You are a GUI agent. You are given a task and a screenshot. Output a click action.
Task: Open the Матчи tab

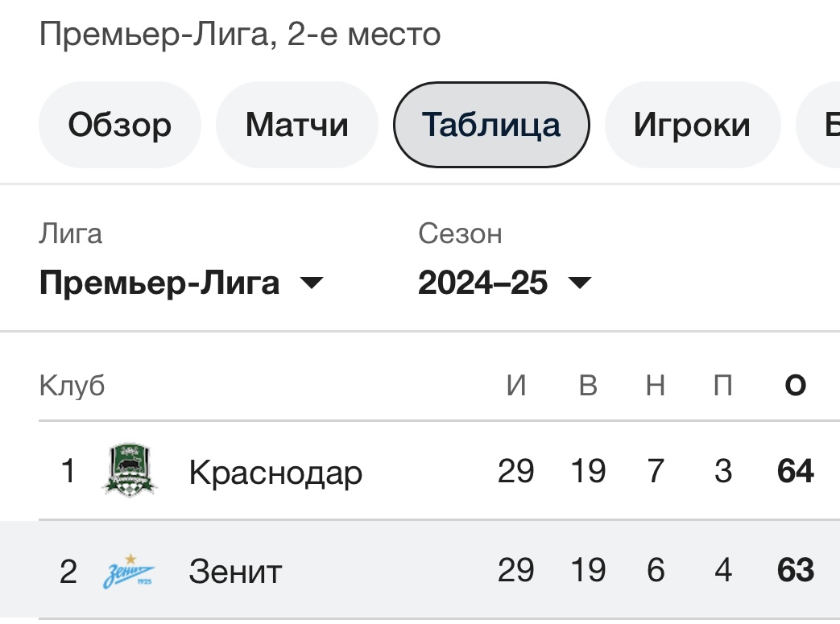(296, 124)
